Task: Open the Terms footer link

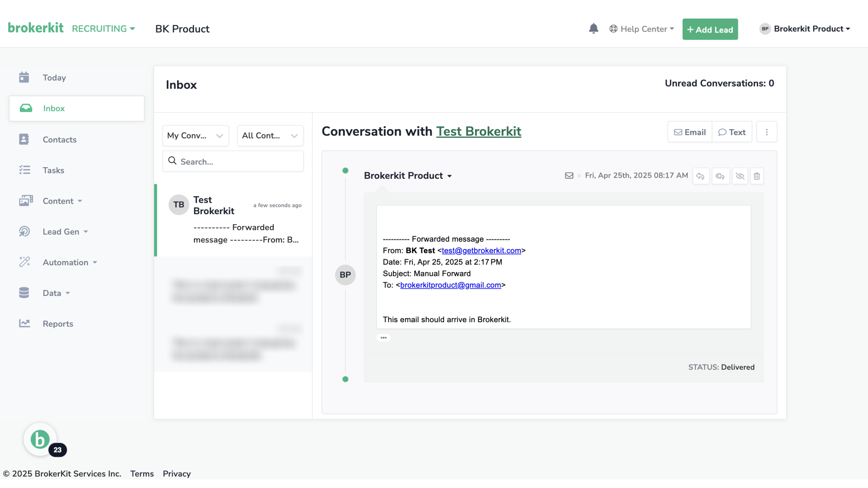Action: 142,474
